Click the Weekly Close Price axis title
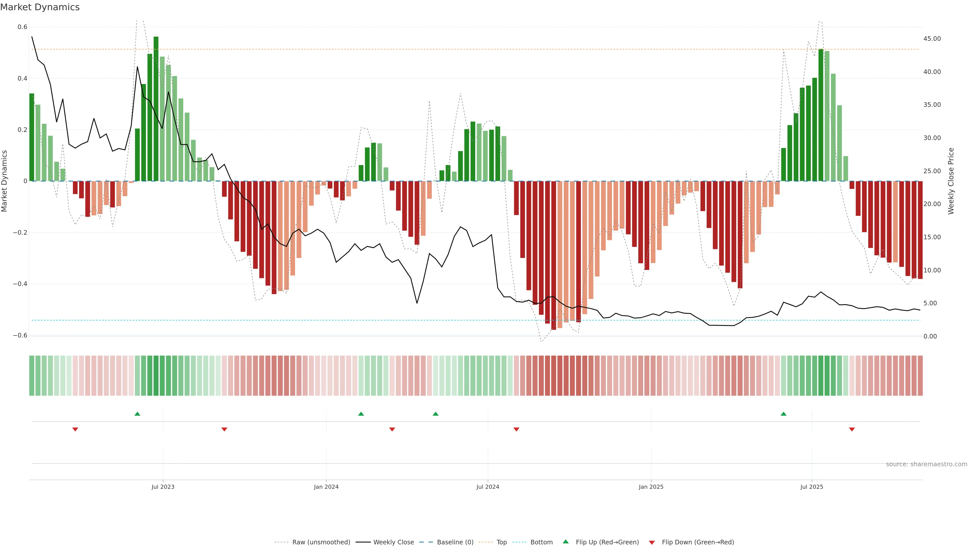This screenshot has height=551, width=980. [x=951, y=181]
